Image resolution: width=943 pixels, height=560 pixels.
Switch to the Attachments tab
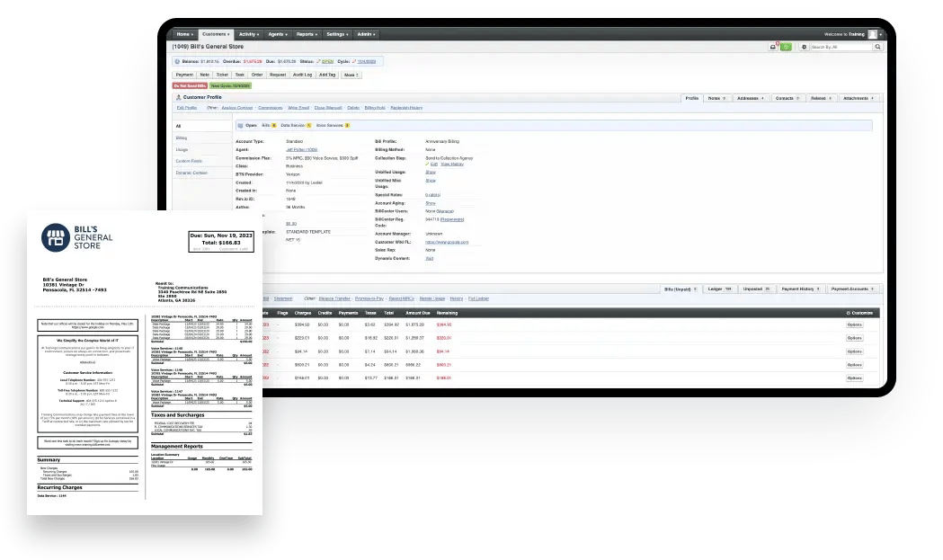(x=858, y=98)
